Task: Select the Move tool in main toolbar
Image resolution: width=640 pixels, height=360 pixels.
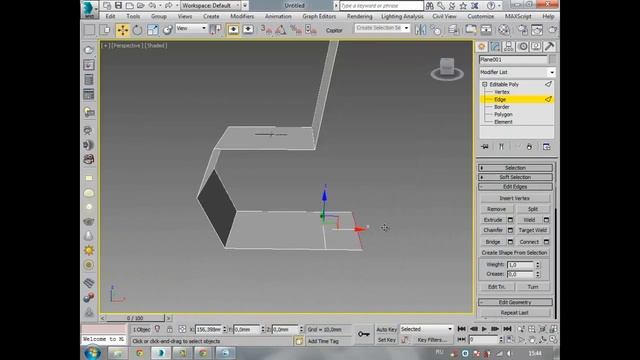Action: [122, 30]
